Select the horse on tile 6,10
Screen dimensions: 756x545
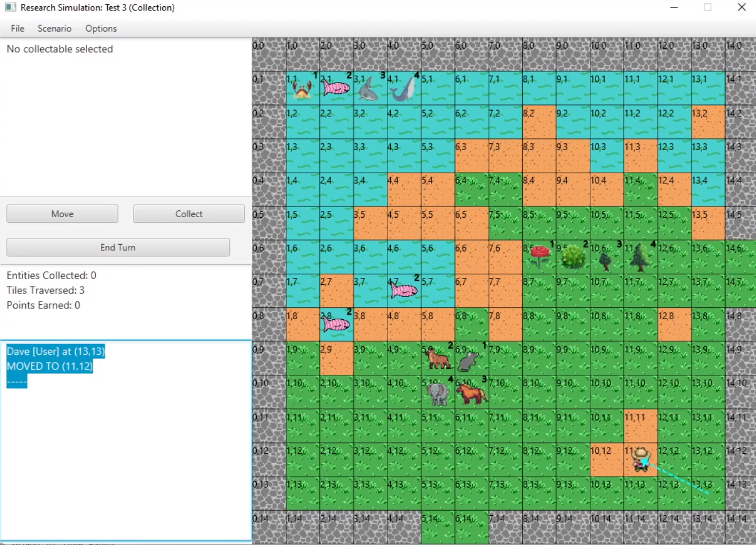coord(472,393)
